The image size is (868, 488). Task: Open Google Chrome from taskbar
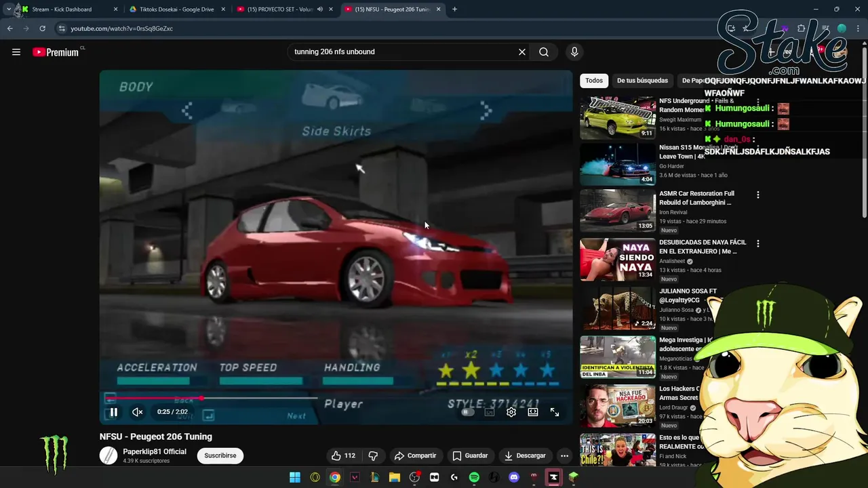click(x=335, y=477)
